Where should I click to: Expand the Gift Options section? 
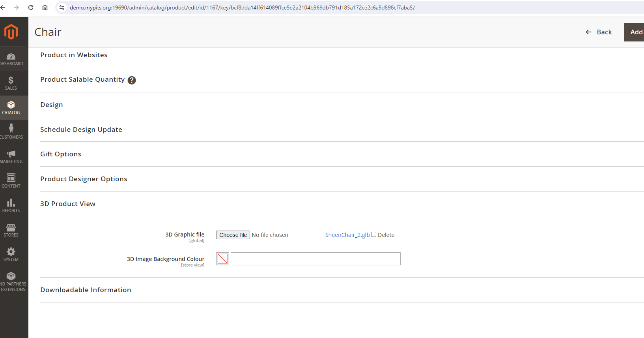click(x=61, y=154)
